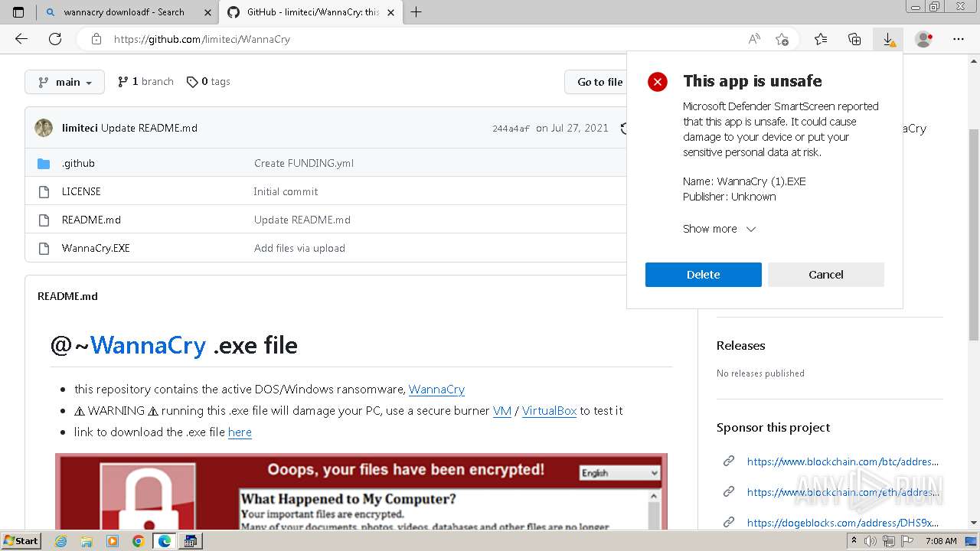Show hidden system tray icons

854,541
